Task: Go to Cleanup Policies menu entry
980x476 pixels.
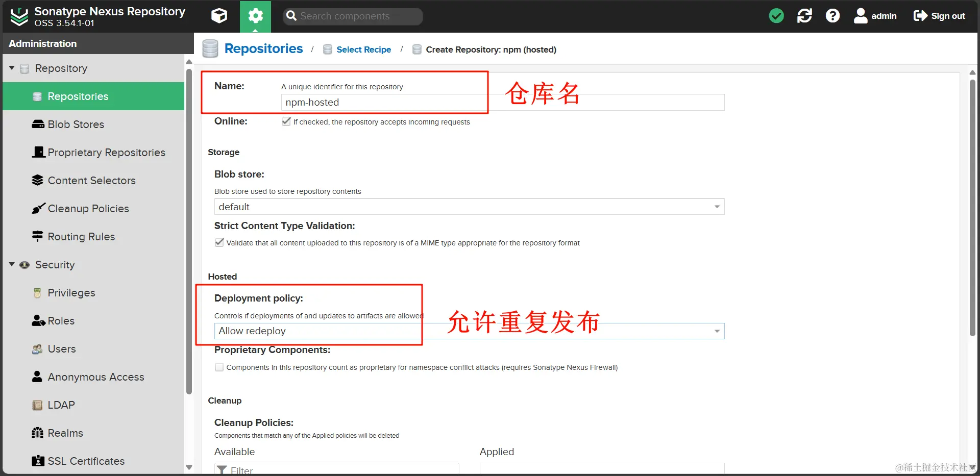Action: (x=93, y=209)
